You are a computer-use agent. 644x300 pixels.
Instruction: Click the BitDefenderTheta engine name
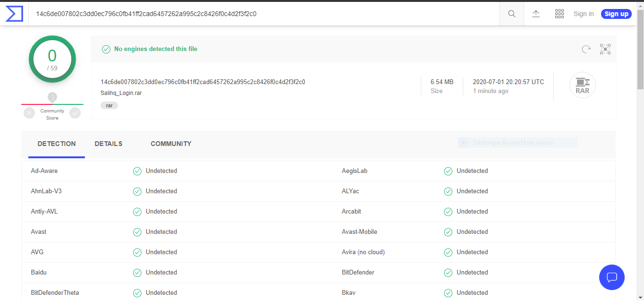(55, 292)
